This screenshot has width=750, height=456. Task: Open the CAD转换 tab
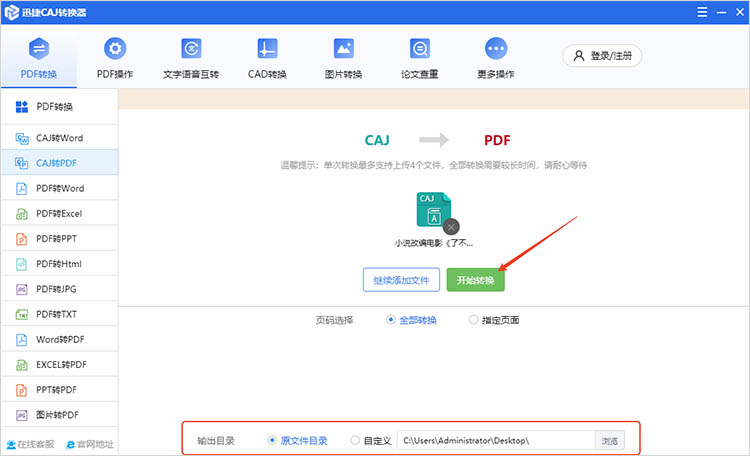267,57
